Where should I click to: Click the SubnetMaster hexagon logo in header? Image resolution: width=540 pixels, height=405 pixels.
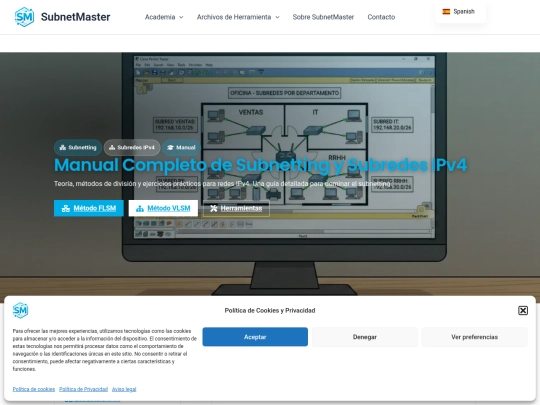click(24, 17)
